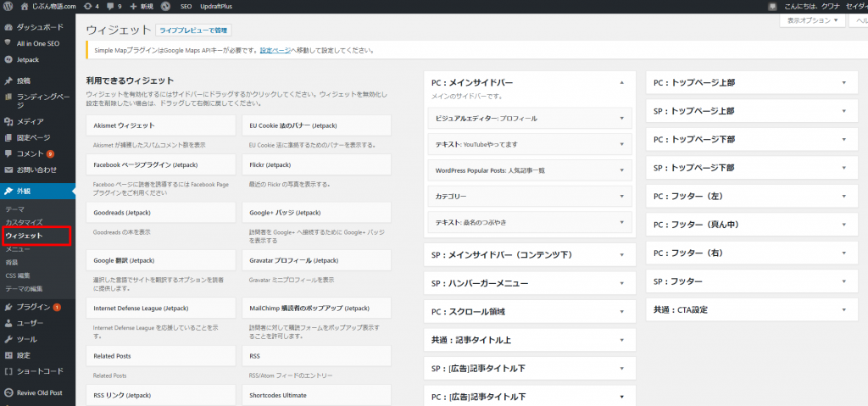The image size is (868, 406).
Task: Click the Jetpack sidebar icon
Action: point(8,59)
